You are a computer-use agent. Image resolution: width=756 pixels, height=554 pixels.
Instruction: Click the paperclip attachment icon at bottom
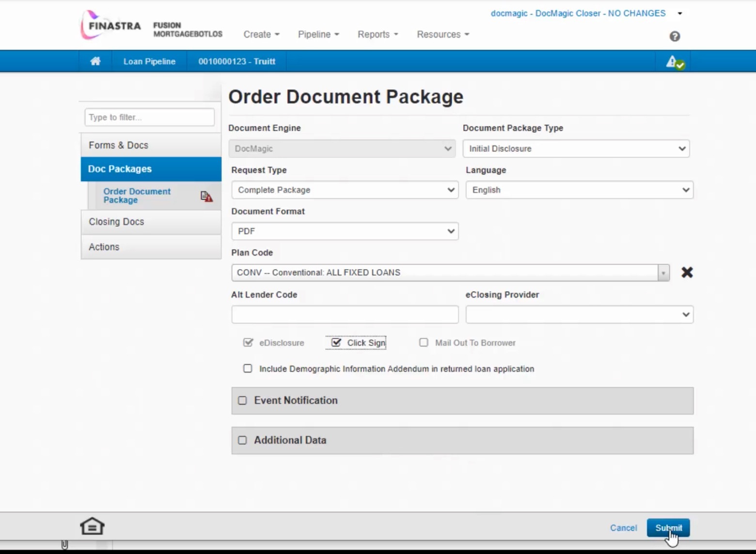pyautogui.click(x=64, y=545)
